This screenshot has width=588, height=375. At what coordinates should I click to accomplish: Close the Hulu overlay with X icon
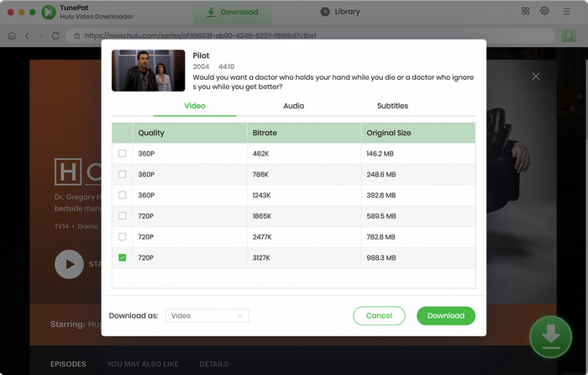(x=536, y=77)
